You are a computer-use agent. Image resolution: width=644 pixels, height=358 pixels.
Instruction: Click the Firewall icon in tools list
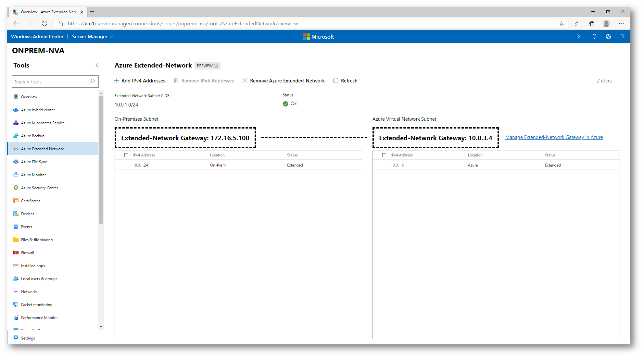16,253
